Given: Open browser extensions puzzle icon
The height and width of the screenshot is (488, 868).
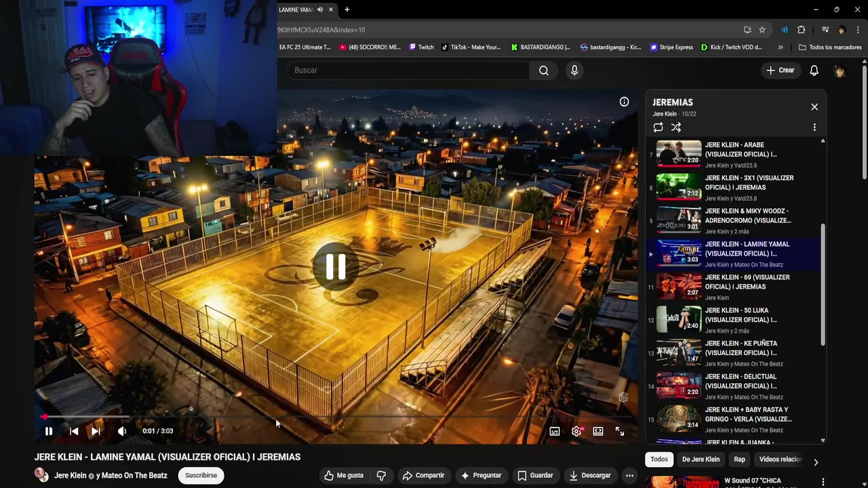Looking at the screenshot, I should pyautogui.click(x=802, y=30).
